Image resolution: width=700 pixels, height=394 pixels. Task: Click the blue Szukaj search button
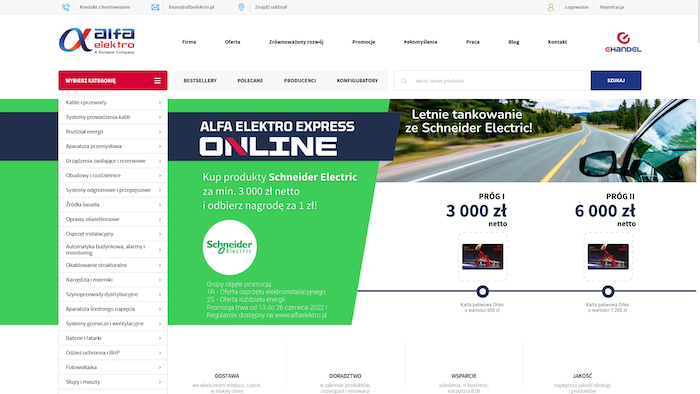pos(616,80)
